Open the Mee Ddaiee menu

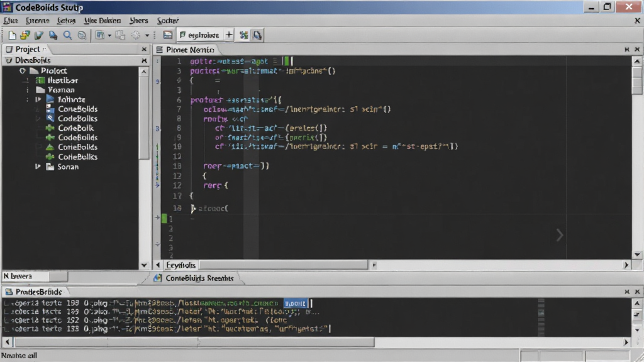point(103,21)
